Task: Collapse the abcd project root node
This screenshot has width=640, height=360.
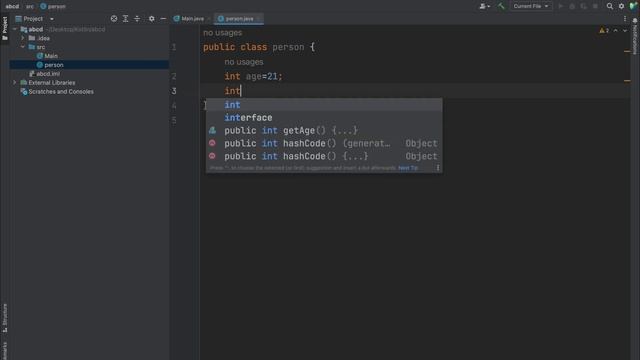Action: tap(15, 29)
